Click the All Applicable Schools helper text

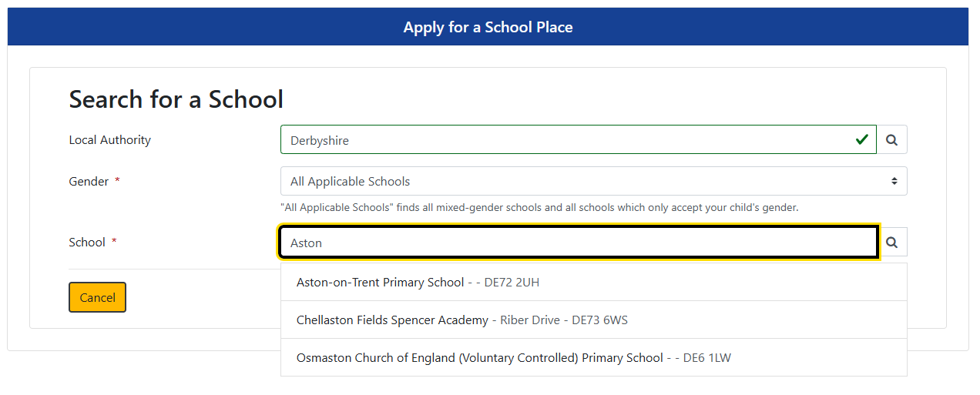pos(539,208)
